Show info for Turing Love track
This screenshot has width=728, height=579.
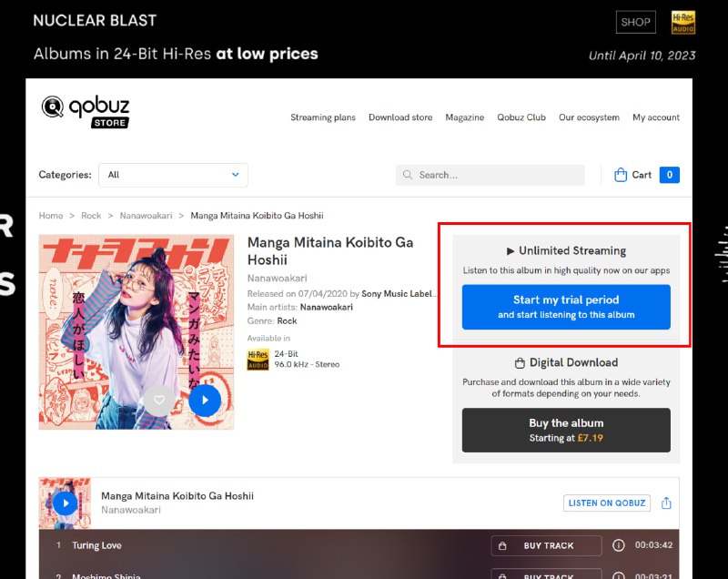(619, 545)
